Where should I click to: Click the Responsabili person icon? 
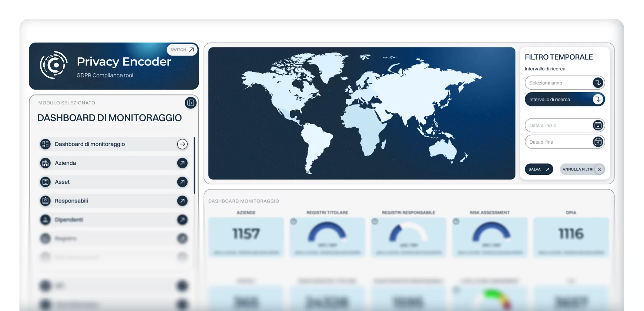click(x=46, y=201)
